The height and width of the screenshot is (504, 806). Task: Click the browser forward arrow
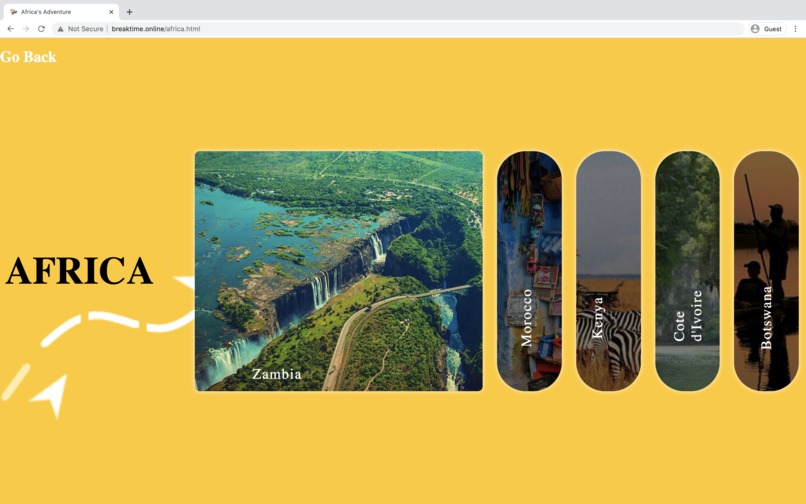pyautogui.click(x=26, y=29)
